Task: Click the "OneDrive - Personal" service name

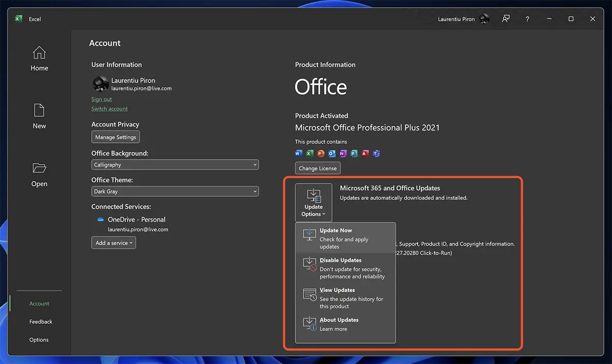Action: [x=137, y=220]
